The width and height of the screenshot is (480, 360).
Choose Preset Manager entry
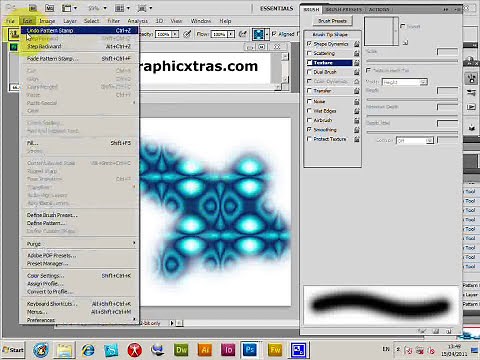click(79, 264)
